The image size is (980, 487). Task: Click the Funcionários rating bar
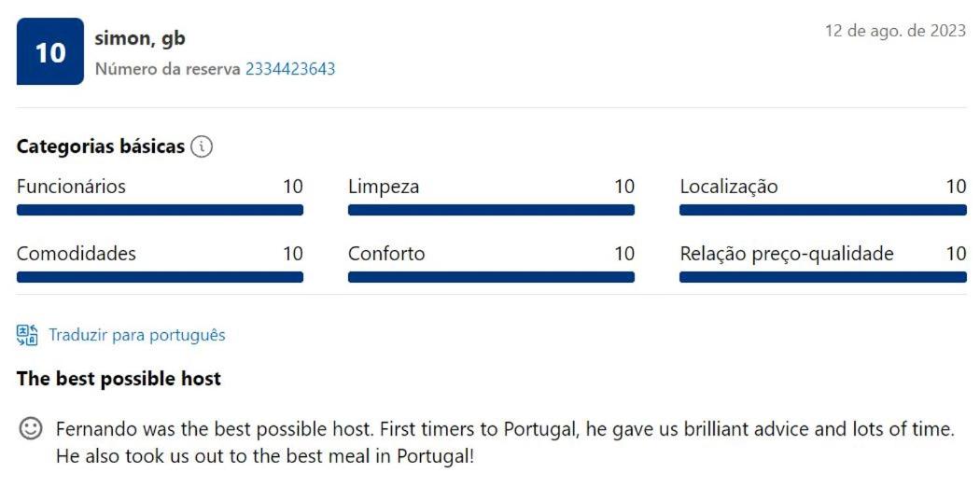tap(160, 210)
